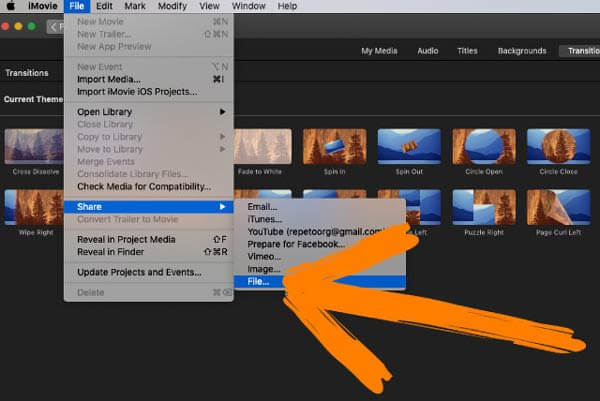Screen dimensions: 600x401
Task: Open the iMovie application menu
Action: tap(42, 6)
